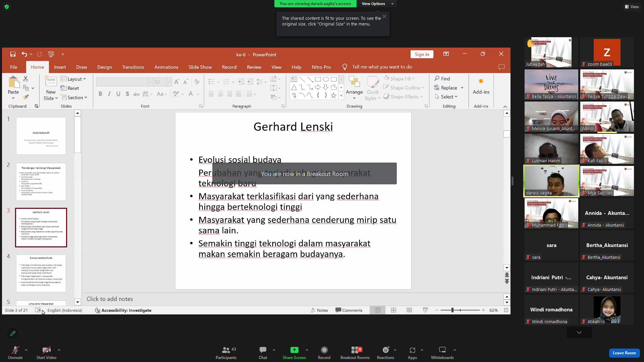Screen dimensions: 644x362
Task: Fit slide to current window
Action: pyautogui.click(x=506, y=310)
